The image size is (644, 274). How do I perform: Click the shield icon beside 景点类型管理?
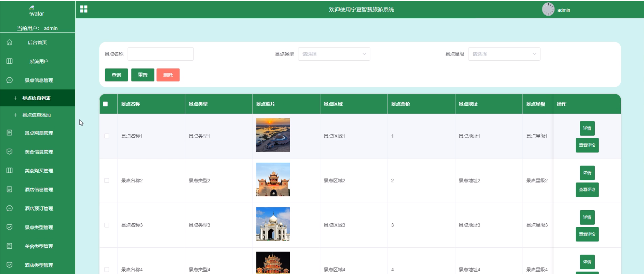point(9,227)
